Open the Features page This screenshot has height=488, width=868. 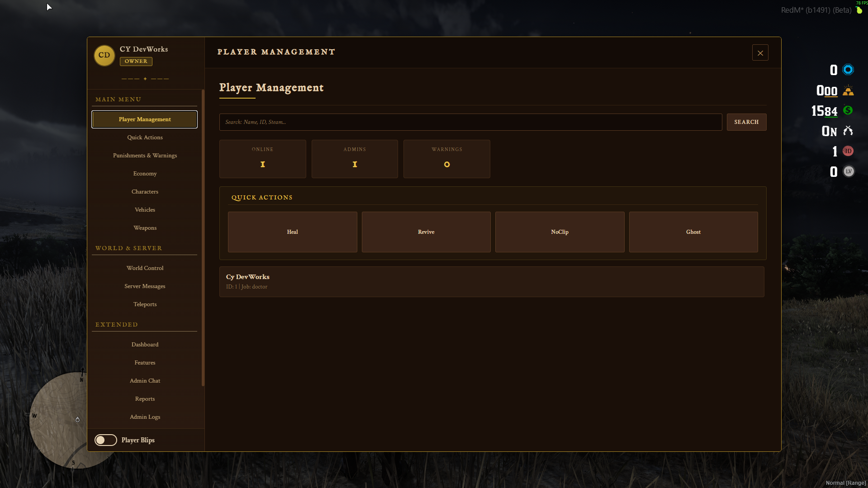pos(145,363)
